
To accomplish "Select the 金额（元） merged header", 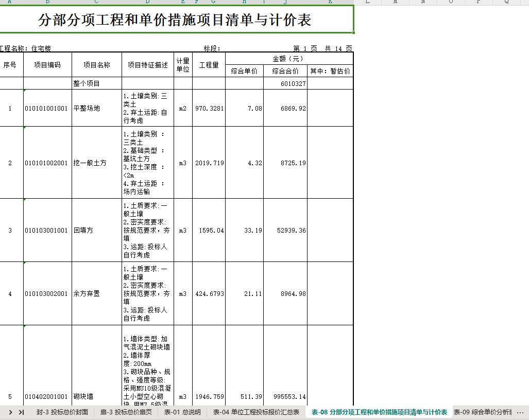I will [x=289, y=59].
